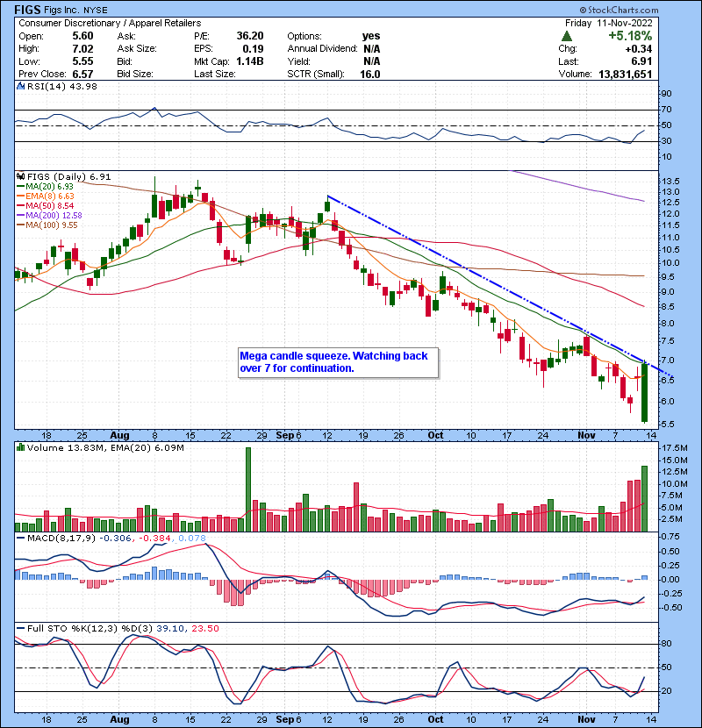Click the Open value 5.60

[x=82, y=36]
